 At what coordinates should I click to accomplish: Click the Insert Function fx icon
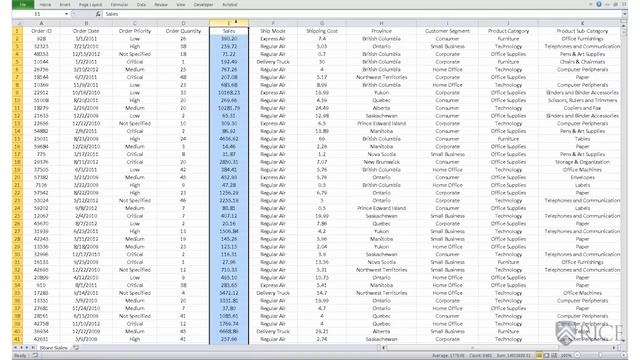click(x=98, y=14)
